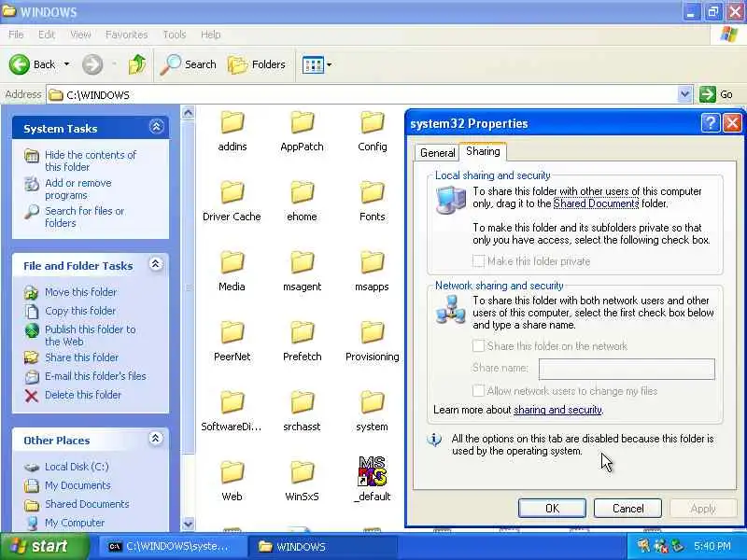Open the Views dropdown arrow
The height and width of the screenshot is (560, 747).
click(x=330, y=64)
